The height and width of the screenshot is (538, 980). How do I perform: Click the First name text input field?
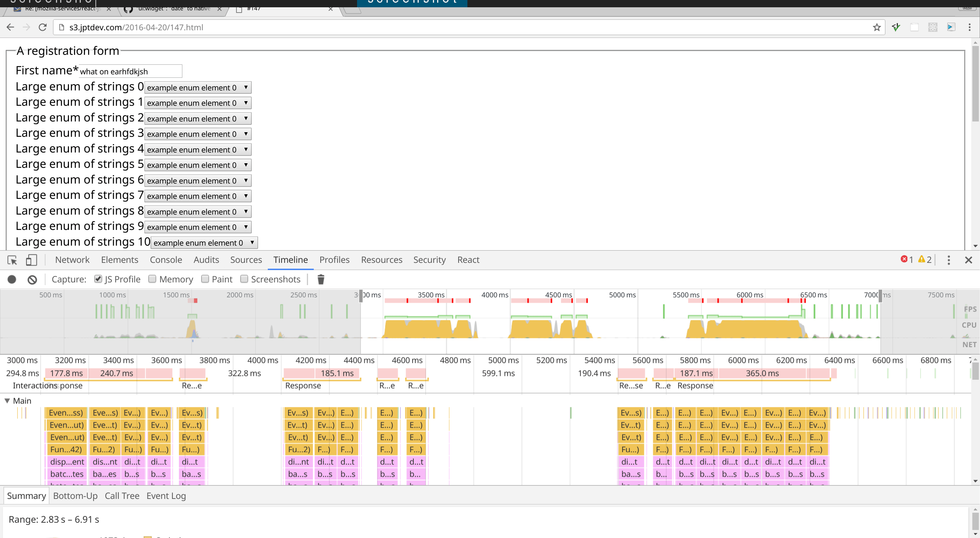pos(130,71)
